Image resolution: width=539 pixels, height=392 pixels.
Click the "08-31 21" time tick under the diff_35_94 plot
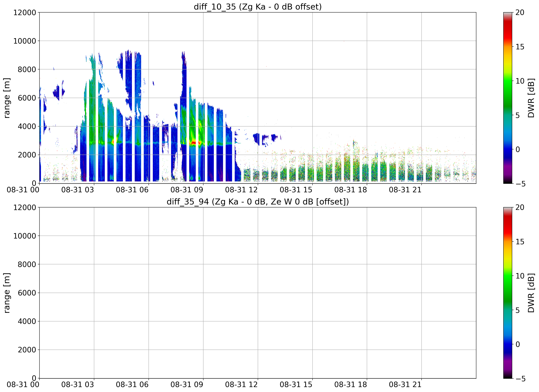405,385
